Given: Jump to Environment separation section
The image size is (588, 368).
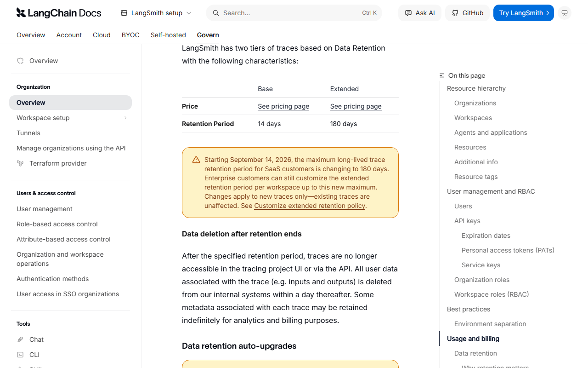Looking at the screenshot, I should click(x=490, y=324).
